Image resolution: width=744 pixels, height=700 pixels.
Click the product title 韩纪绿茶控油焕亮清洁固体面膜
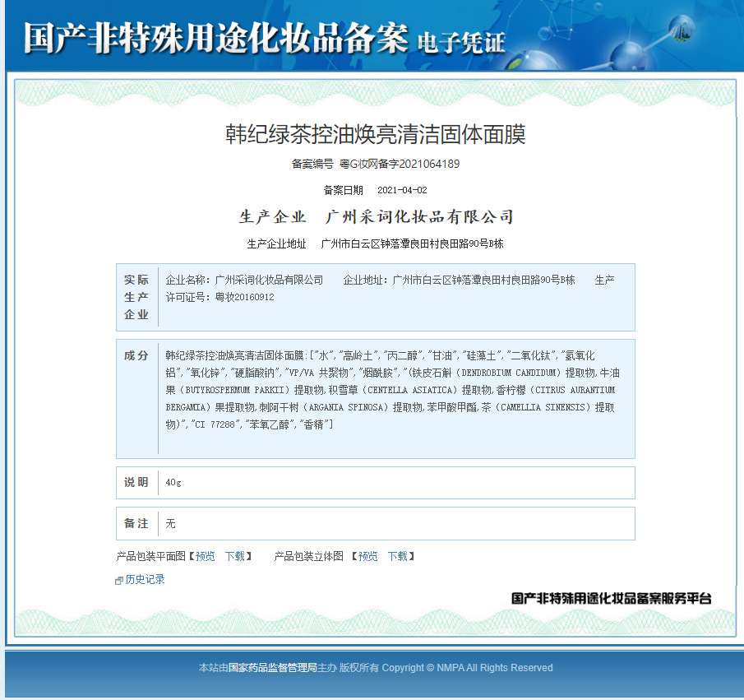tap(376, 134)
